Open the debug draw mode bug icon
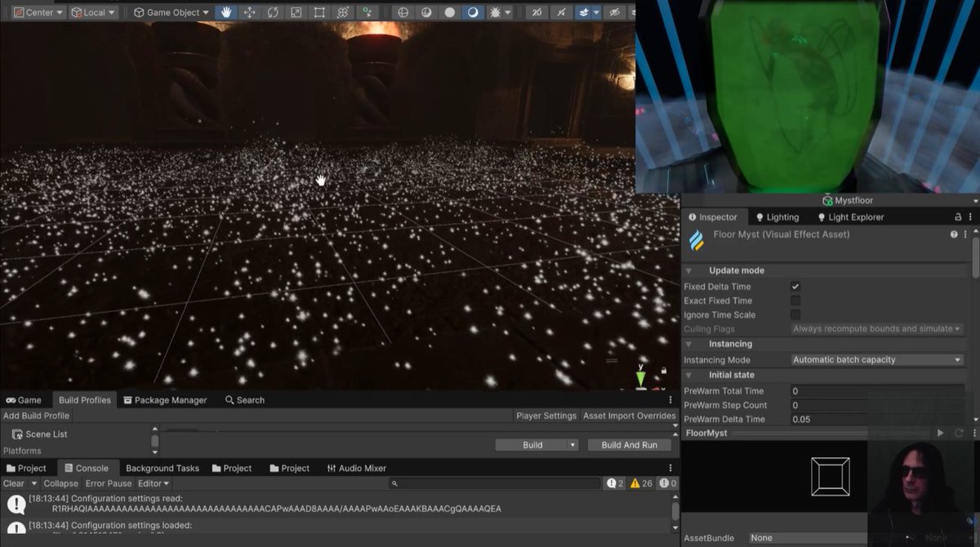 click(495, 12)
